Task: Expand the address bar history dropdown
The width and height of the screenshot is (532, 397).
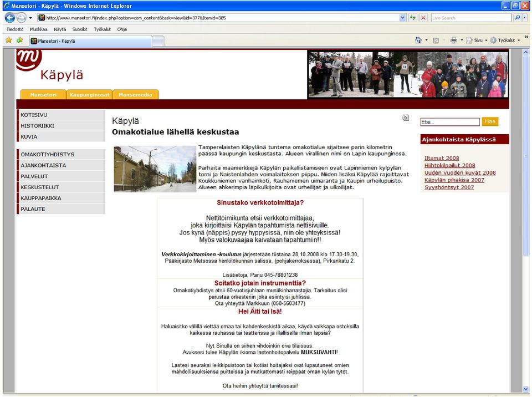Action: pos(403,18)
